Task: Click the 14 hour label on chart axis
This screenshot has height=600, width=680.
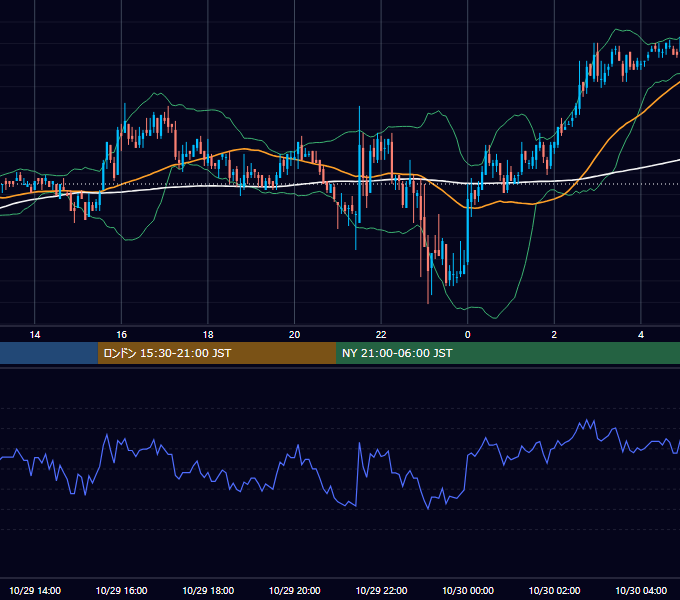Action: [35, 335]
